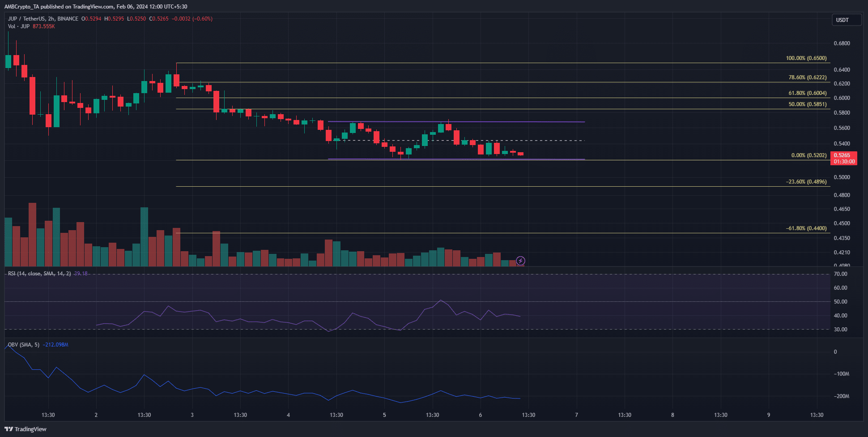
Task: Click the 50.00% (0.5851) Fibonacci label
Action: point(808,104)
